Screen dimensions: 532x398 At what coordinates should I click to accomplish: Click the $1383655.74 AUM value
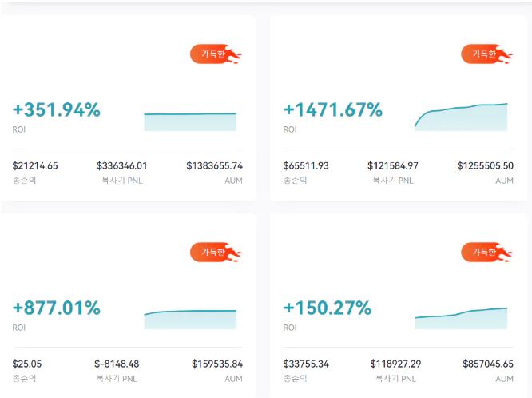tap(214, 166)
